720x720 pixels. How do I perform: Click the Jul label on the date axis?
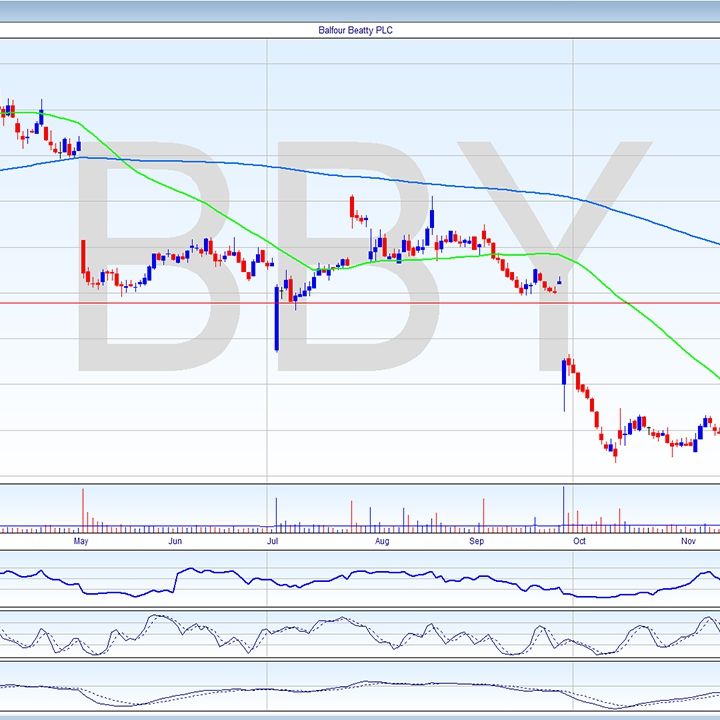273,541
